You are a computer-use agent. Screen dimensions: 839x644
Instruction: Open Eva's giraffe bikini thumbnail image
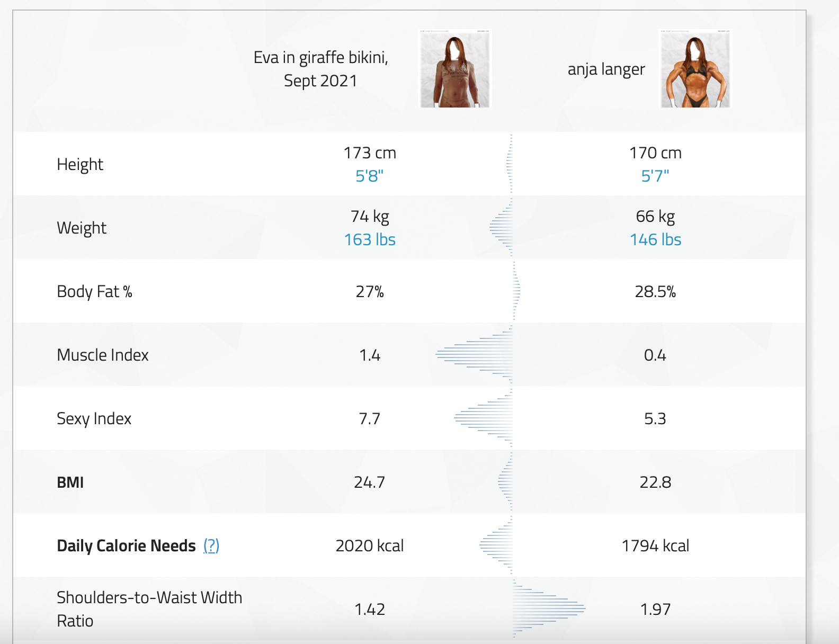[x=455, y=69]
